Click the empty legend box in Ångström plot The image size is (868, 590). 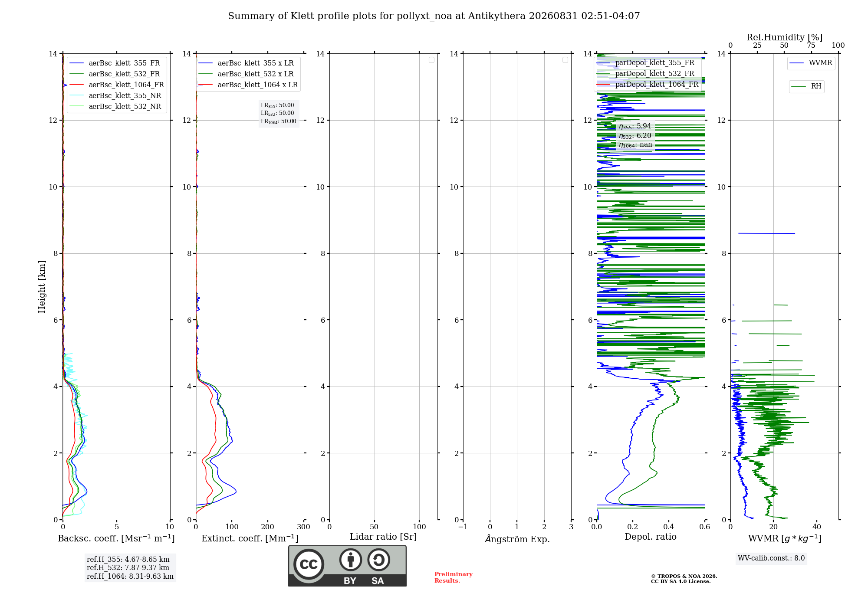[x=565, y=60]
